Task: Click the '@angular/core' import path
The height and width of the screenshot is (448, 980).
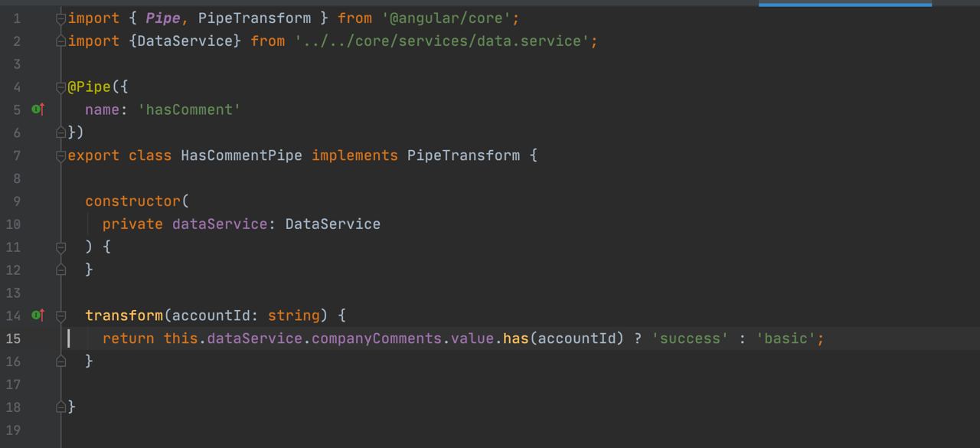Action: [x=446, y=18]
